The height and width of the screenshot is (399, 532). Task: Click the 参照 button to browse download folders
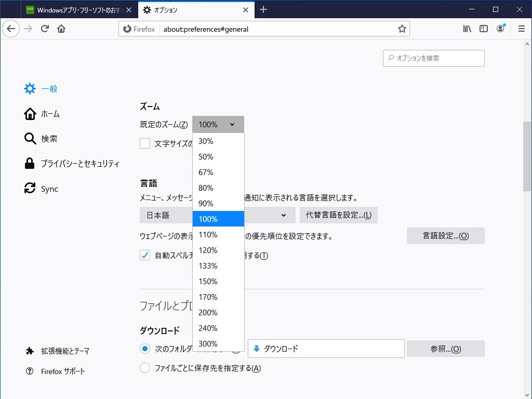click(446, 348)
